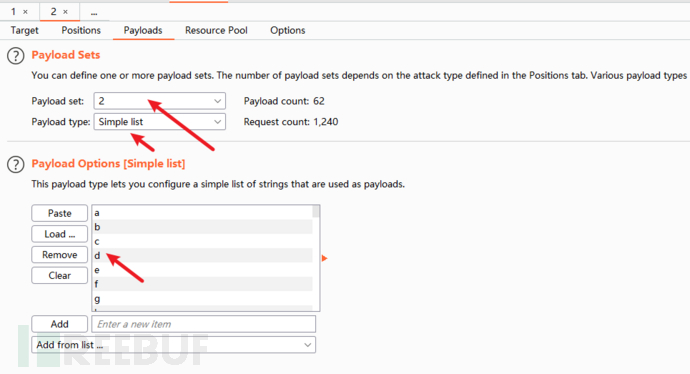Screen dimensions: 690x374
Task: Open help for Payload Sets section
Action: 16,56
